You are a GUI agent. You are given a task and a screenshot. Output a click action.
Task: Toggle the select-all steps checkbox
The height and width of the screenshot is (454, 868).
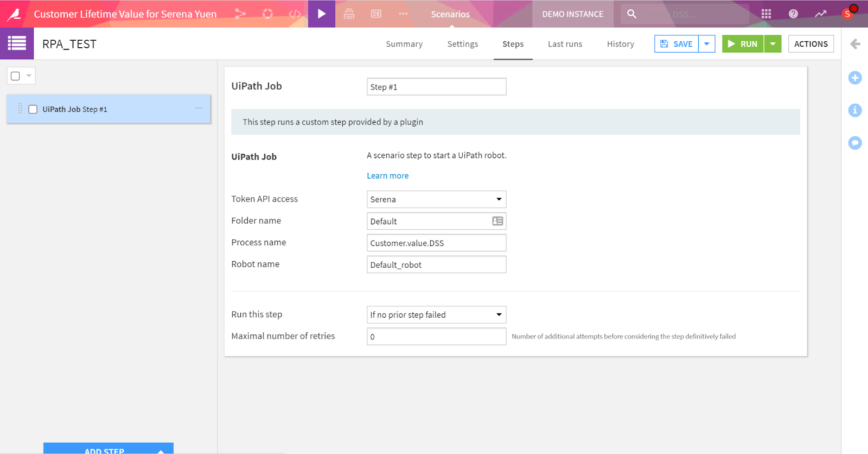pyautogui.click(x=15, y=76)
